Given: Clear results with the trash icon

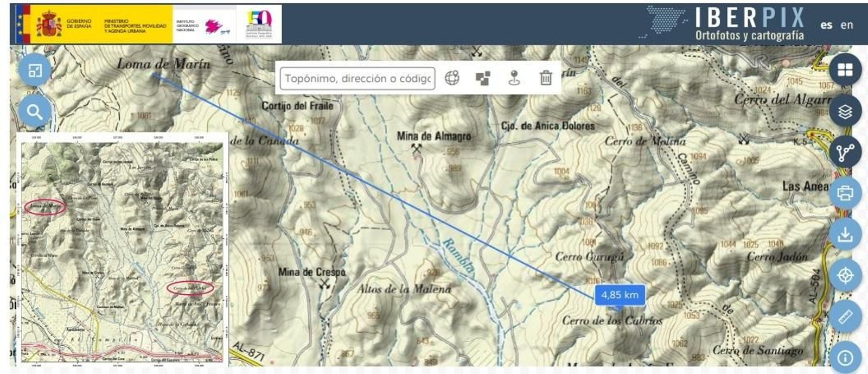Looking at the screenshot, I should pos(546,78).
